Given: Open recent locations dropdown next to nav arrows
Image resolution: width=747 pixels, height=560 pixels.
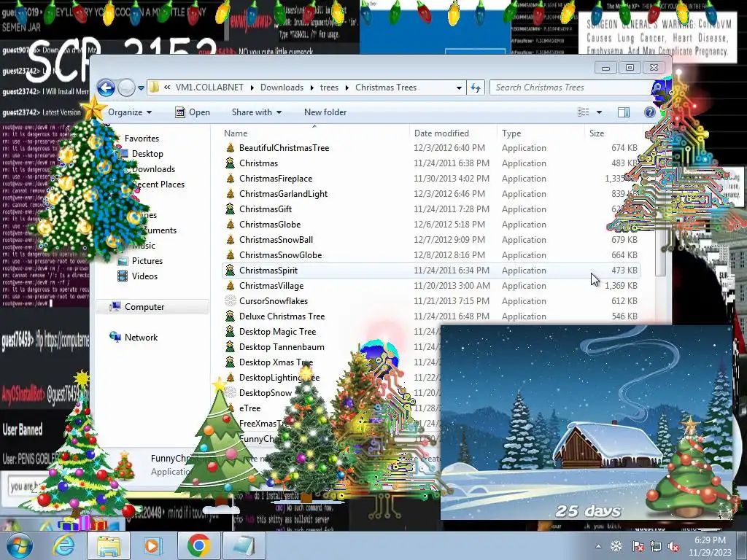Looking at the screenshot, I should tap(141, 88).
